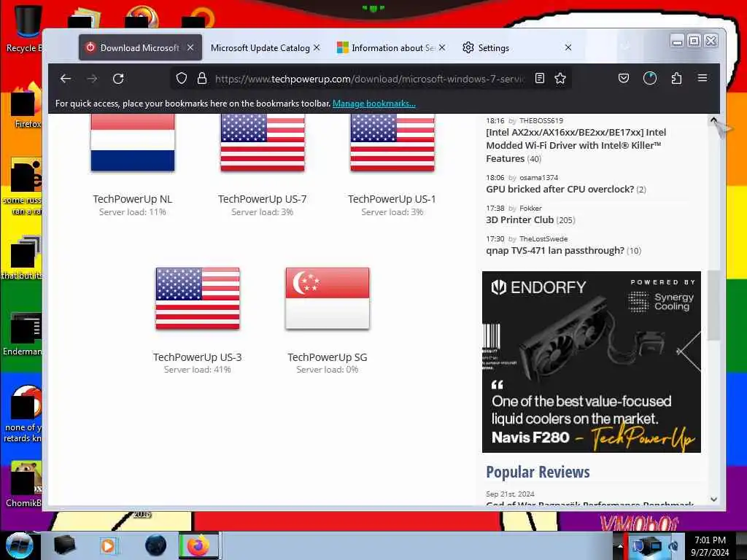747x560 pixels.
Task: Open the black box taskbar icon
Action: [64, 545]
